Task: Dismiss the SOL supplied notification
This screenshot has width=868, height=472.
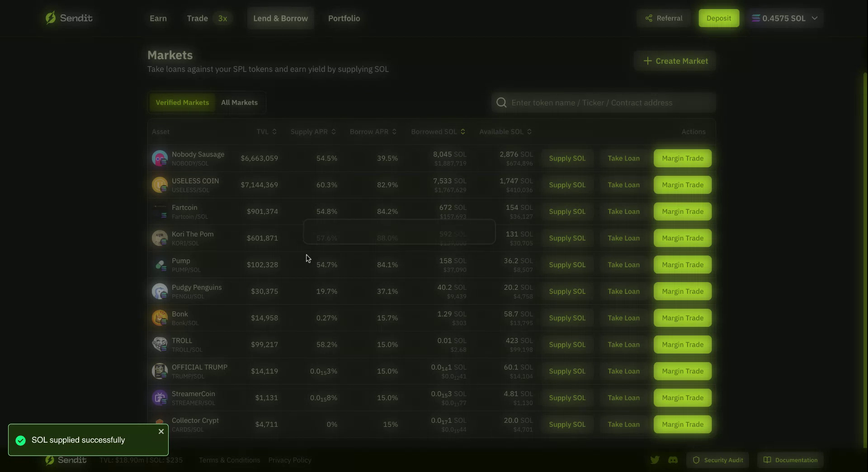Action: click(161, 432)
